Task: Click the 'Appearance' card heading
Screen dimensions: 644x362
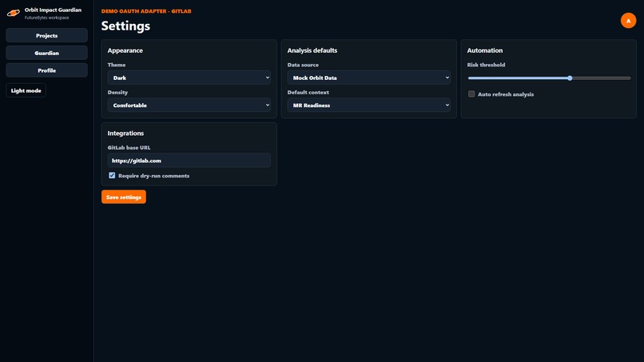Action: (x=125, y=50)
